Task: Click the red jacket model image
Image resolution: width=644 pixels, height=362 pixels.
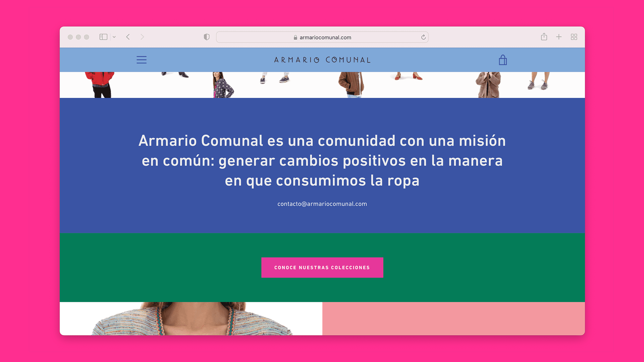Action: [x=100, y=85]
